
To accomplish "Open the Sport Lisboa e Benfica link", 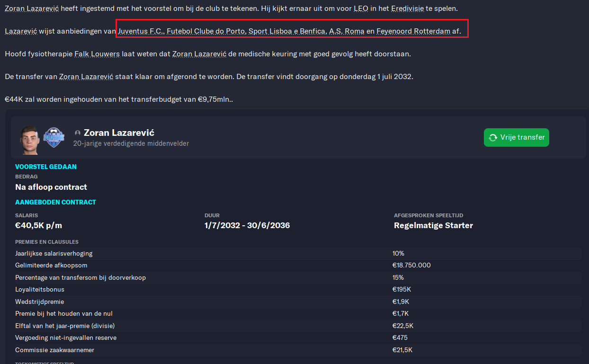I will [286, 31].
